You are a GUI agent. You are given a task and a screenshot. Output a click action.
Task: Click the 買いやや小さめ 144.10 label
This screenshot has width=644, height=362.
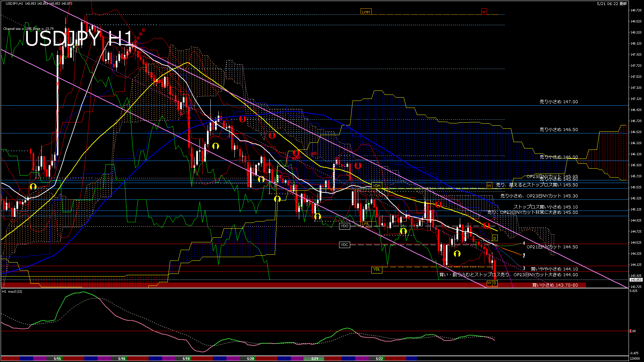554,269
